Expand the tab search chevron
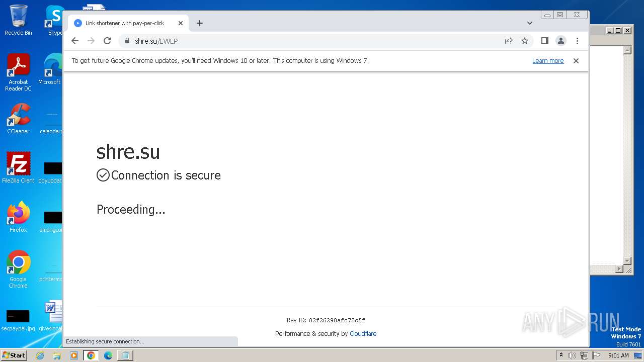 pos(530,23)
